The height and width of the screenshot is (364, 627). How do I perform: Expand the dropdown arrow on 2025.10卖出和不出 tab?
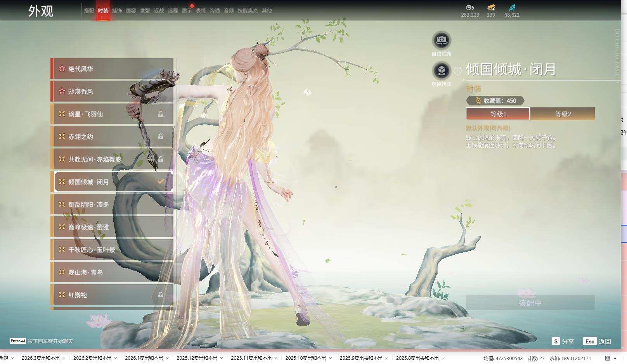click(x=330, y=358)
